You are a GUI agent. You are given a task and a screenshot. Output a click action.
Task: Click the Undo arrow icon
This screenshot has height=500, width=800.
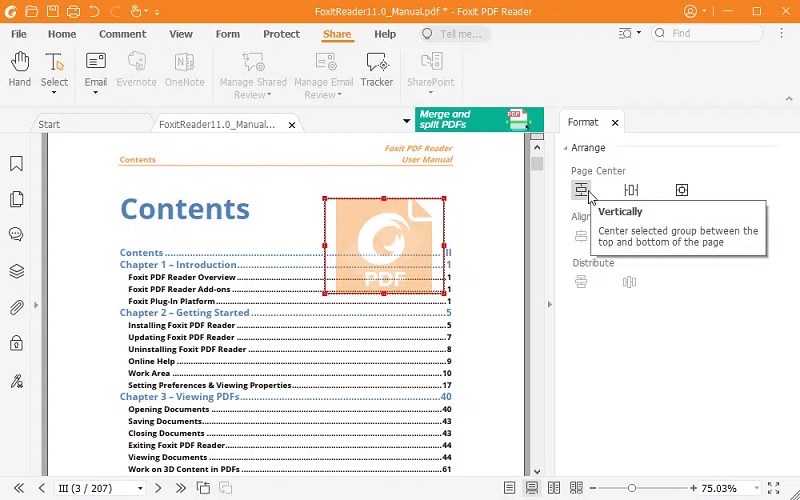coord(94,11)
